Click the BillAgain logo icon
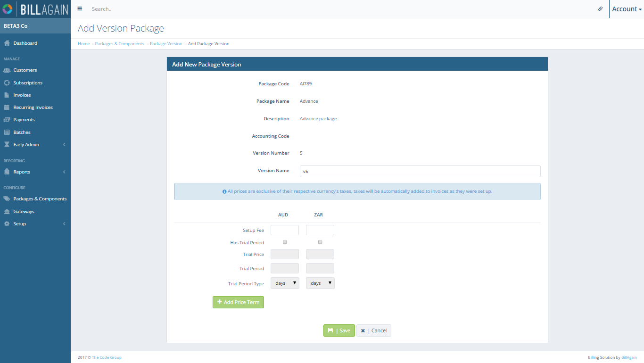Image resolution: width=644 pixels, height=363 pixels. pyautogui.click(x=8, y=9)
